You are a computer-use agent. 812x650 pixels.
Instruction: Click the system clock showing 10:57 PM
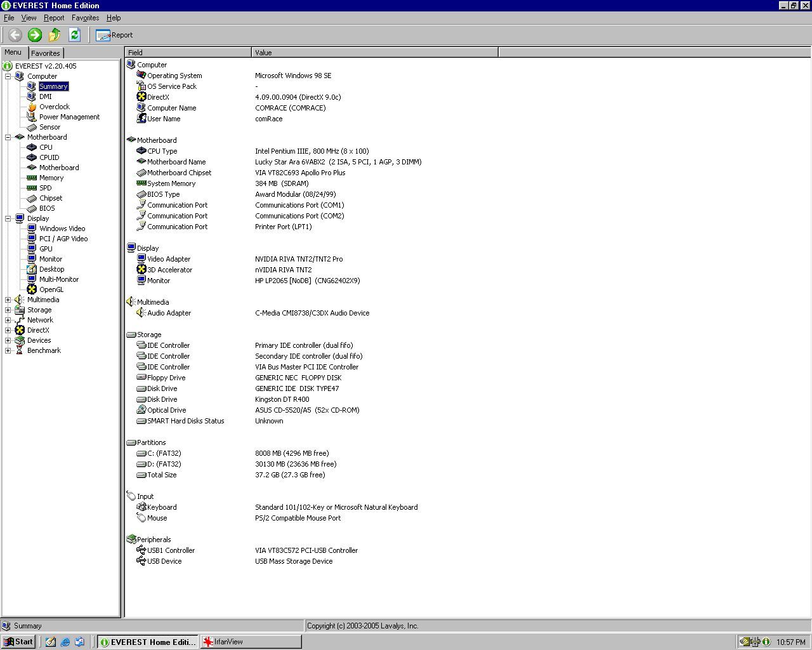click(x=790, y=642)
